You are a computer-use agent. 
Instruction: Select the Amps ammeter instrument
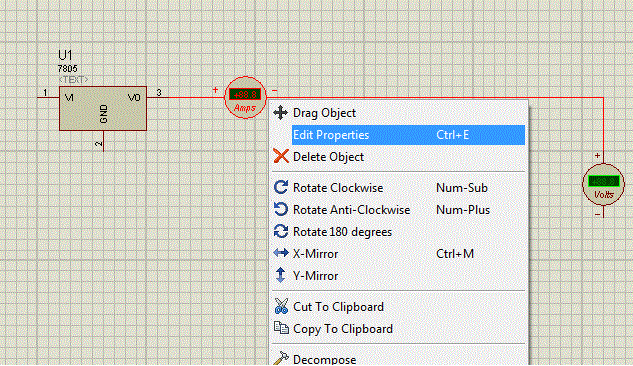click(245, 98)
